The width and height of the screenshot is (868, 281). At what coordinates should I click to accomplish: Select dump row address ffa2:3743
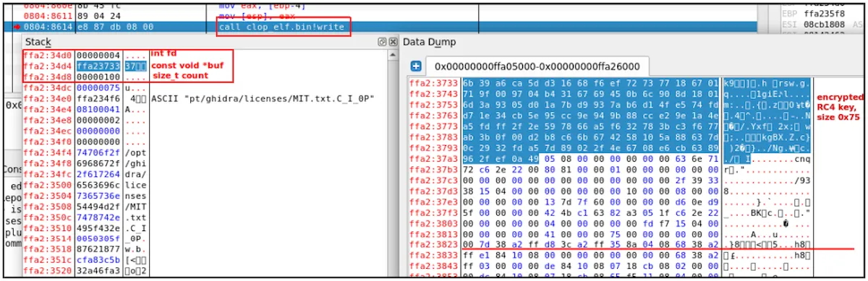[434, 94]
